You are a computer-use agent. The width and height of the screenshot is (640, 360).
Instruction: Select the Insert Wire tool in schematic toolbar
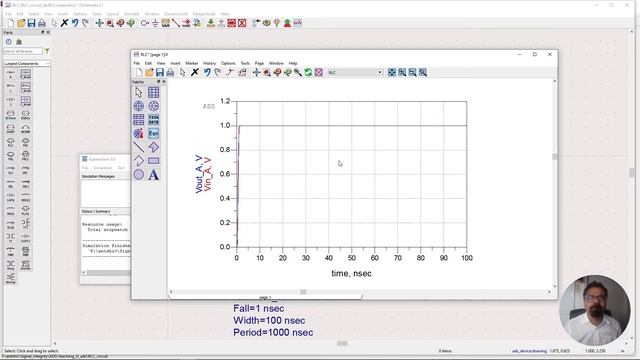(176, 23)
